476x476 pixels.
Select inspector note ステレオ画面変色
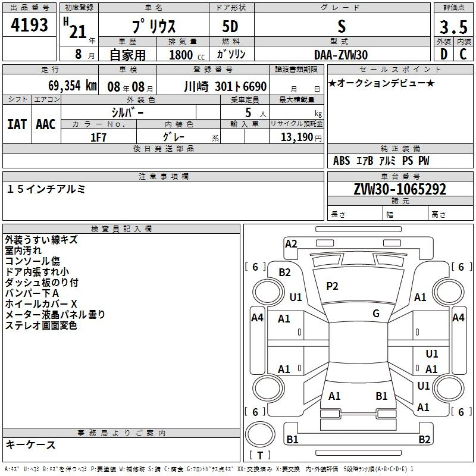pos(41,325)
